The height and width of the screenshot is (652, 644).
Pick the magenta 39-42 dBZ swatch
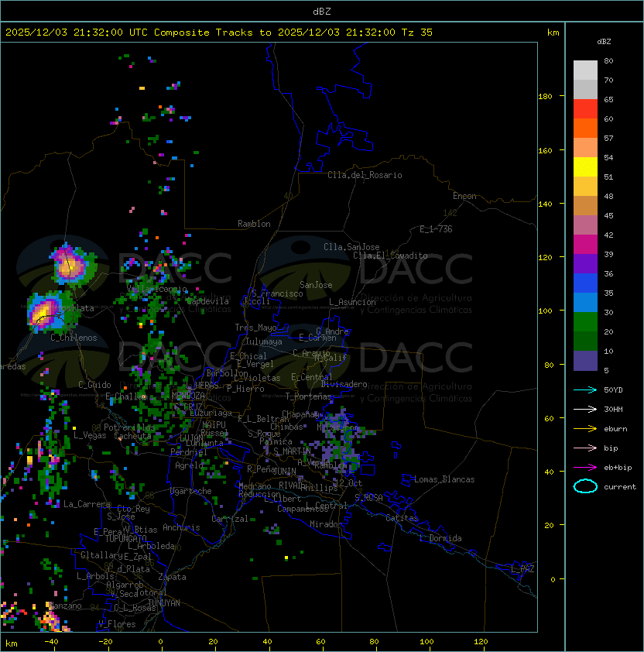click(x=585, y=245)
